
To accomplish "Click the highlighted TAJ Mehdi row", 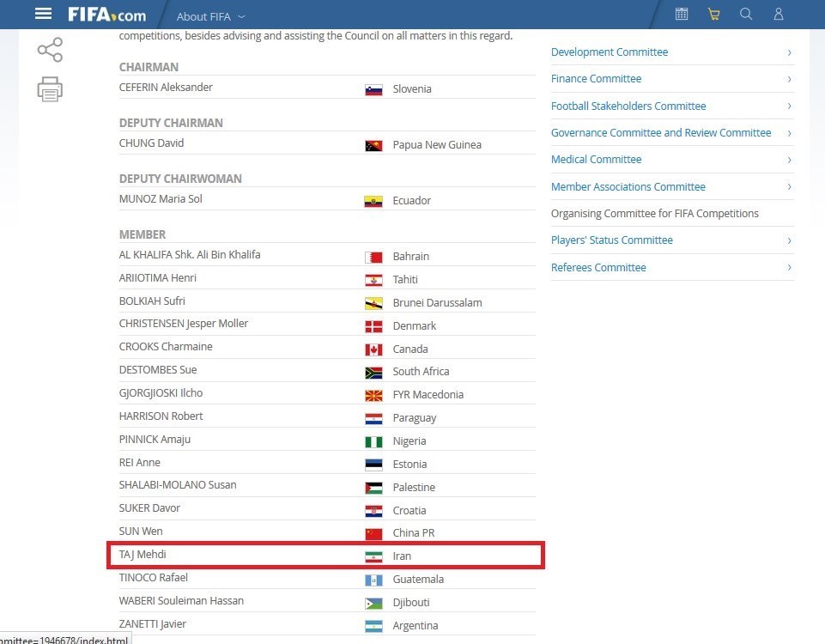I will [325, 556].
